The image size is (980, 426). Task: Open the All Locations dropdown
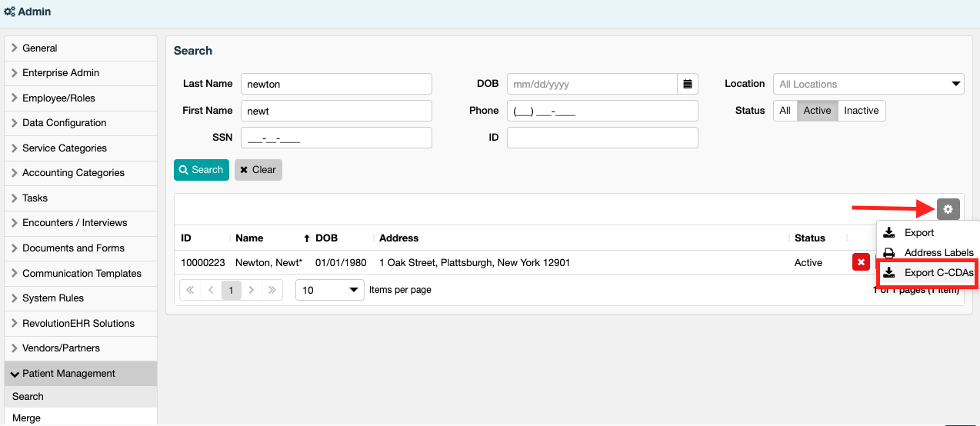tap(868, 84)
